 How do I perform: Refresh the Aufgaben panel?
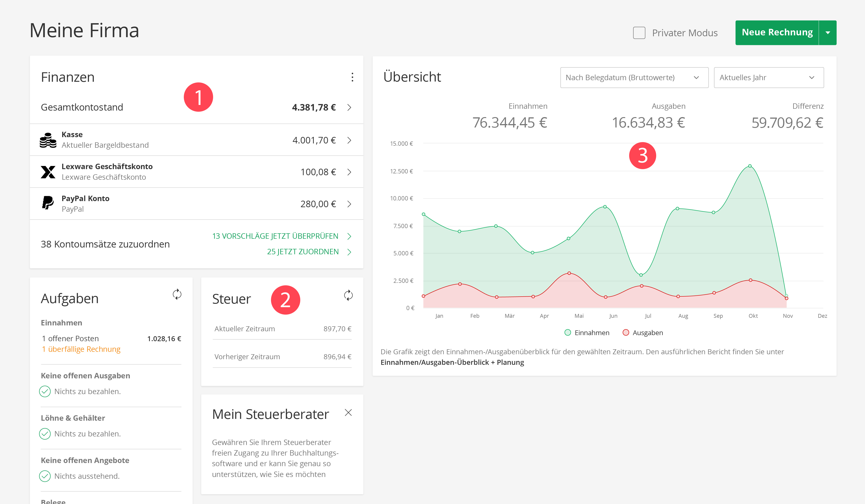click(x=177, y=294)
